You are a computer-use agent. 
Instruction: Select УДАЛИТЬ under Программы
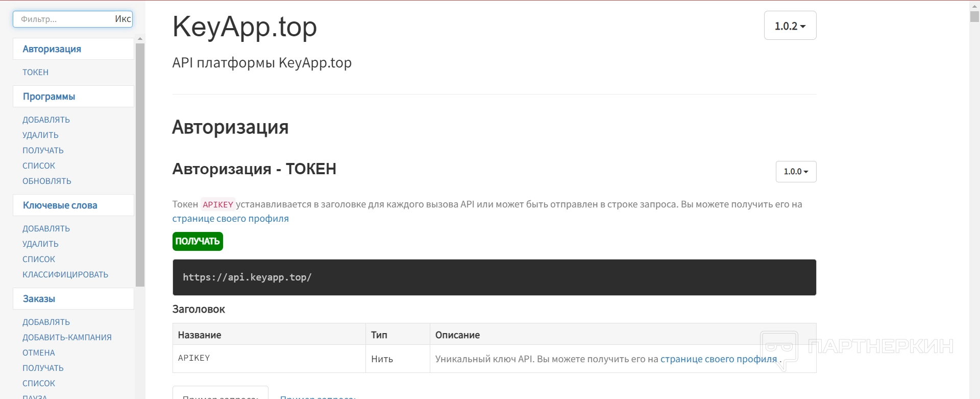pyautogui.click(x=40, y=135)
